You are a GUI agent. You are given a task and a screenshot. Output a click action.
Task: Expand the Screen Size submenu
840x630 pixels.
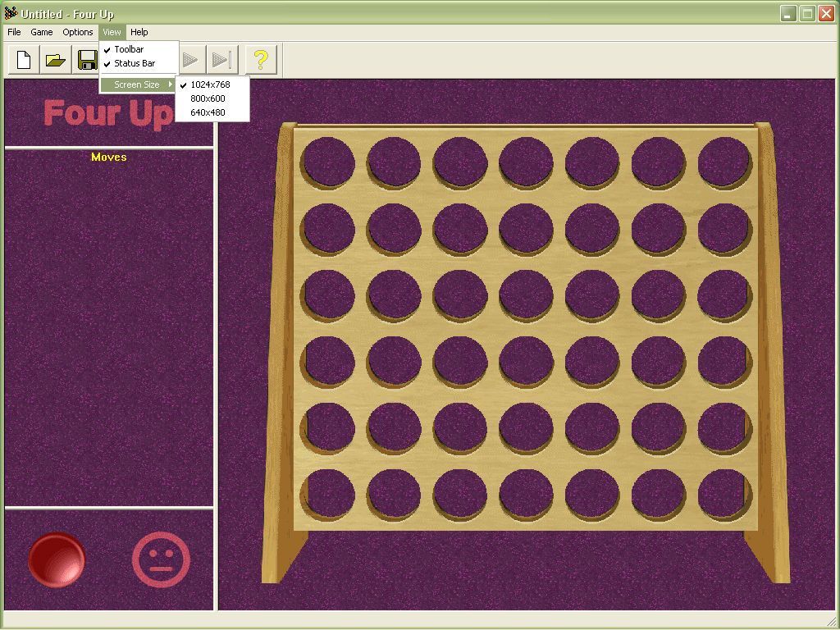click(x=137, y=84)
